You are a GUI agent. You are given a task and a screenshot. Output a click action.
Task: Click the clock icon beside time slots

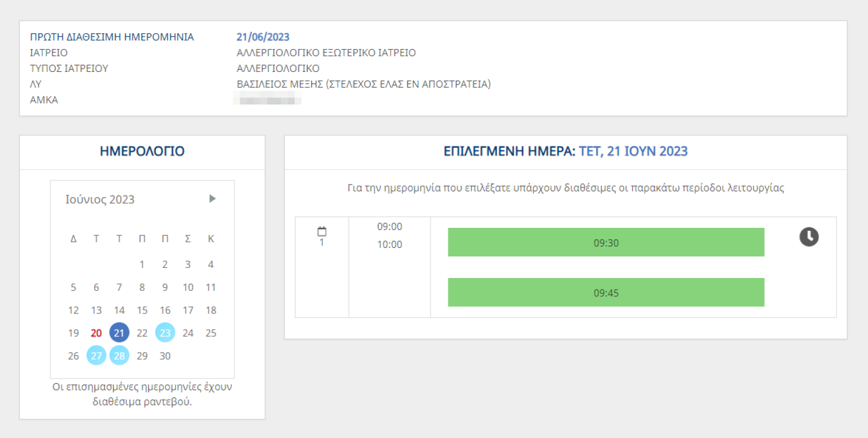click(x=809, y=236)
